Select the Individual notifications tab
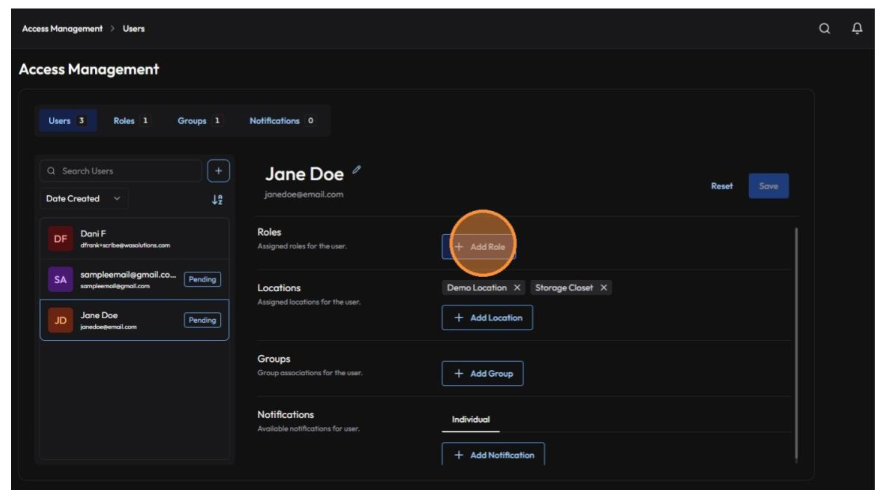 point(471,419)
